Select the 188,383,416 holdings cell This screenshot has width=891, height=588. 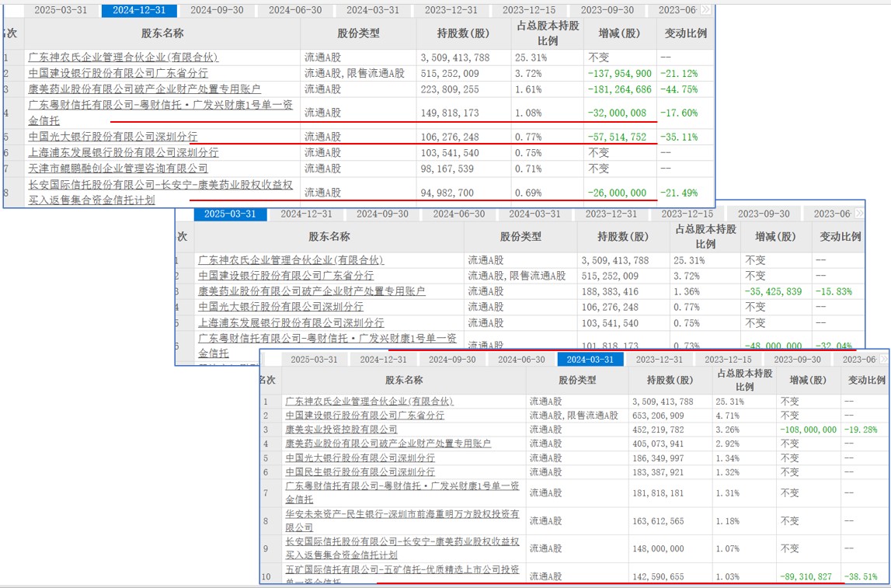611,291
